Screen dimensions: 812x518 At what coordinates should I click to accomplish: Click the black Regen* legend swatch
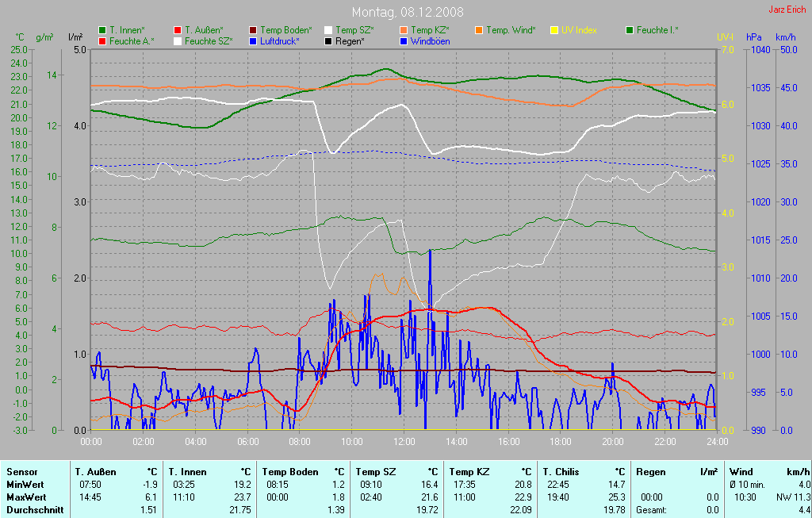click(328, 41)
